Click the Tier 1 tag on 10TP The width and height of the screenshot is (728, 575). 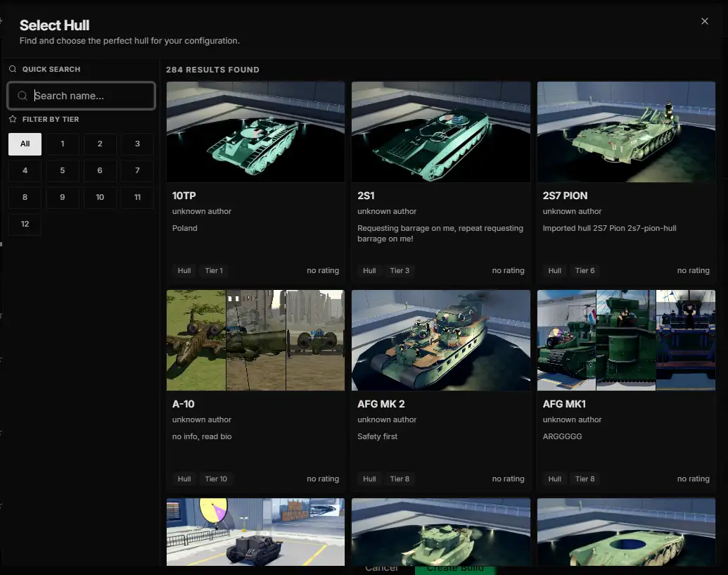[x=214, y=271]
